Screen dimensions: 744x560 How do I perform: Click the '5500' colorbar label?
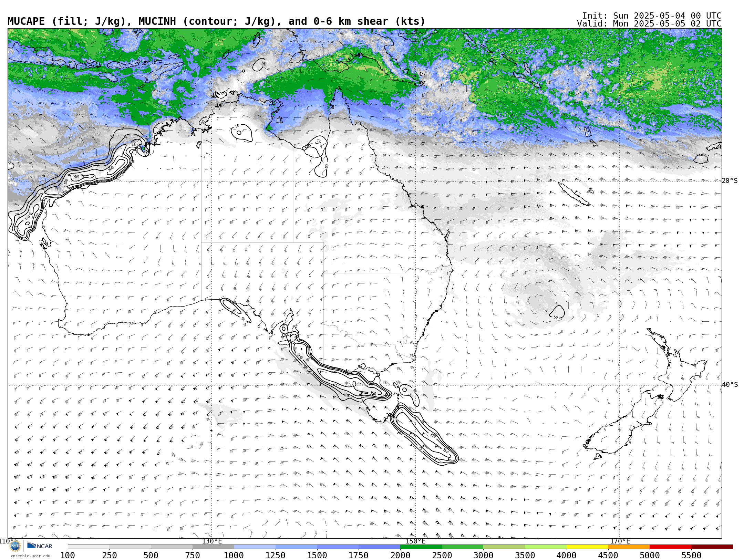click(691, 555)
